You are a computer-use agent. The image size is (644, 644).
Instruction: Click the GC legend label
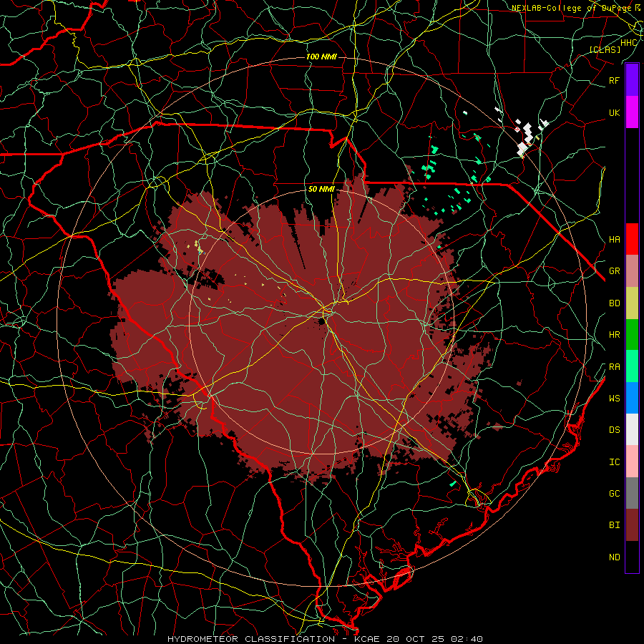click(614, 494)
